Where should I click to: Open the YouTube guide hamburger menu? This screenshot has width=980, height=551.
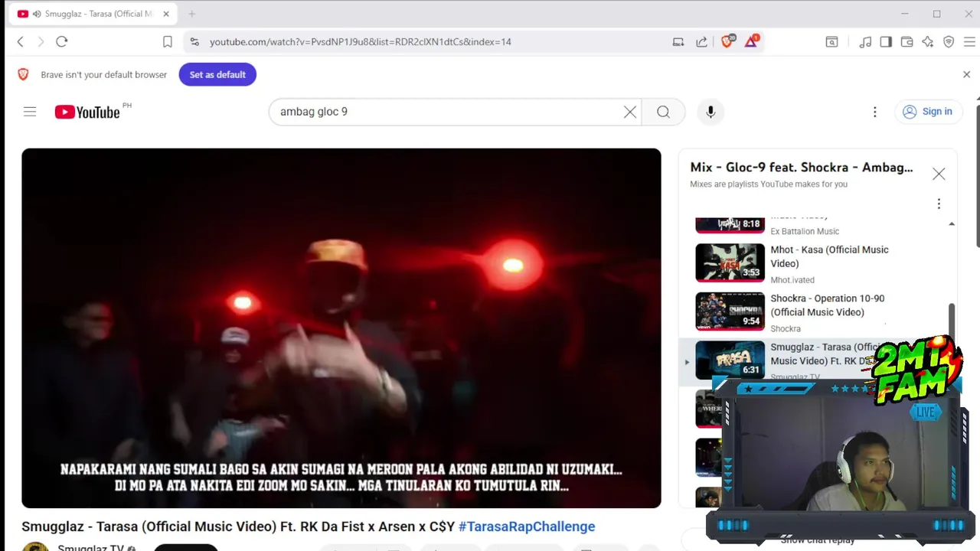pos(30,112)
